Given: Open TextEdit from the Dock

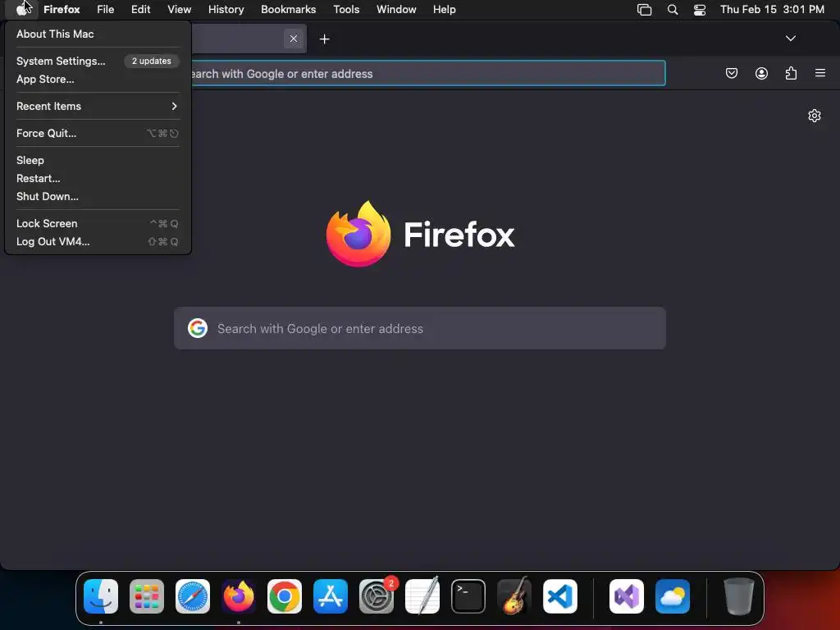Looking at the screenshot, I should tap(422, 596).
